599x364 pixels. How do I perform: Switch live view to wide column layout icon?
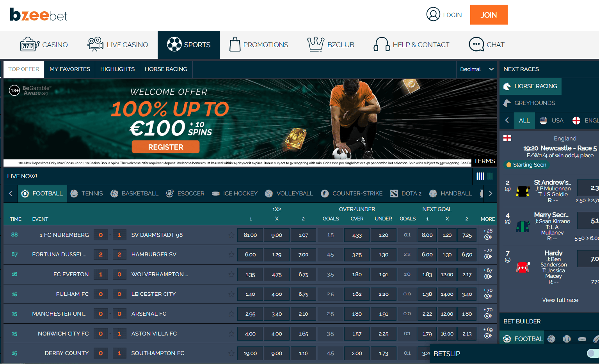point(480,176)
